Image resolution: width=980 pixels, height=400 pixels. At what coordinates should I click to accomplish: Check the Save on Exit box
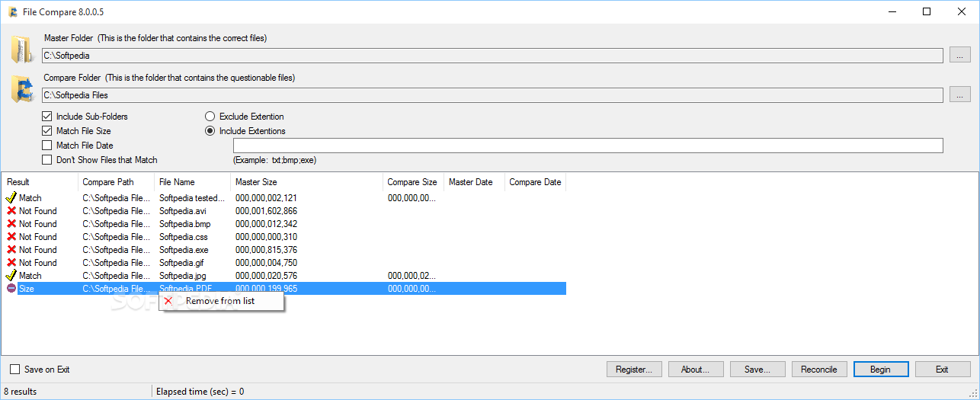click(15, 370)
